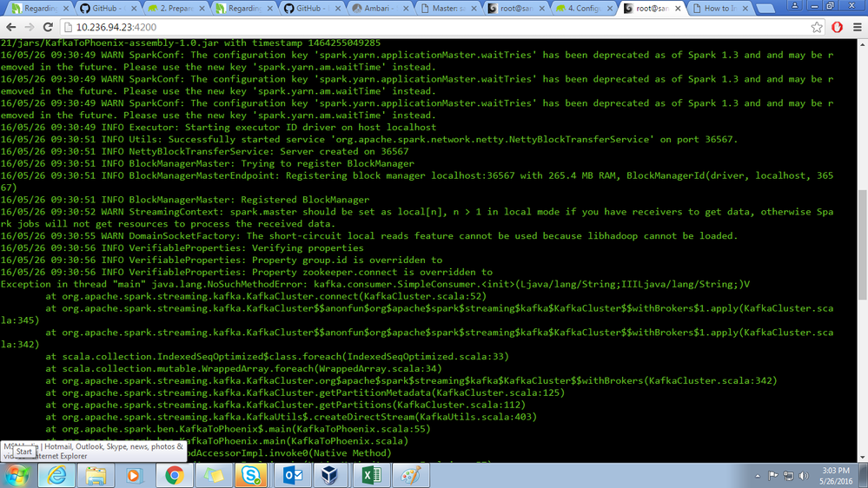Open Outlook from the taskbar

pos(292,475)
